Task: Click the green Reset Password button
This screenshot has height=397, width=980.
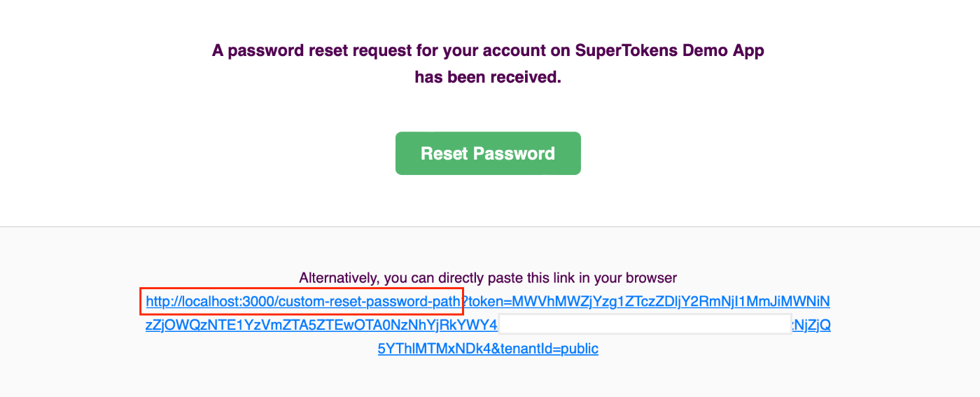Action: (x=488, y=153)
